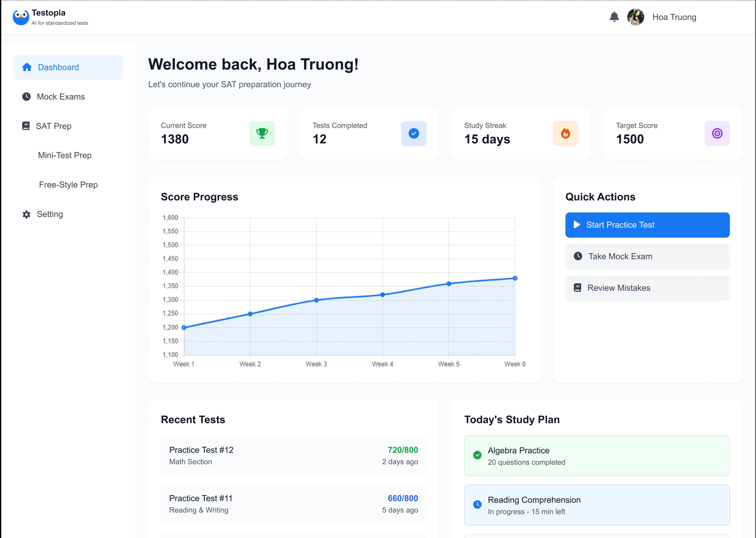Select Free-Style Prep in the sidebar
The width and height of the screenshot is (756, 538).
point(68,185)
